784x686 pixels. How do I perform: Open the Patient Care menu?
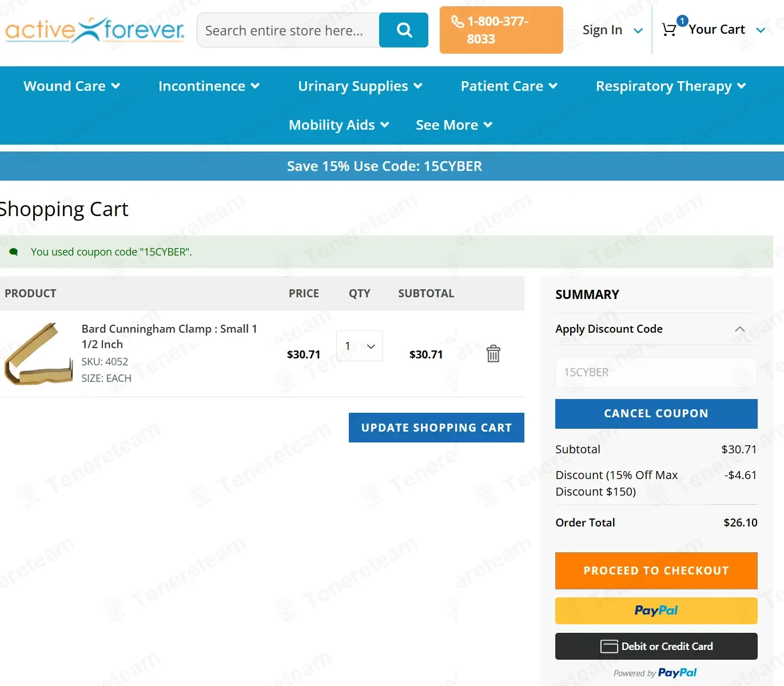509,86
